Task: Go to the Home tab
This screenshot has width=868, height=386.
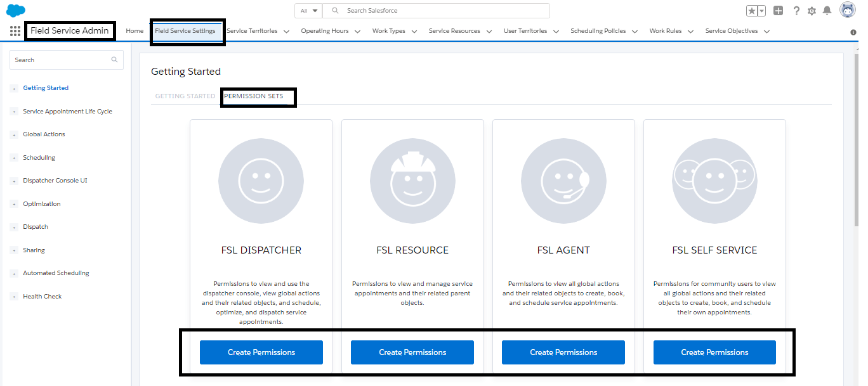Action: tap(135, 31)
